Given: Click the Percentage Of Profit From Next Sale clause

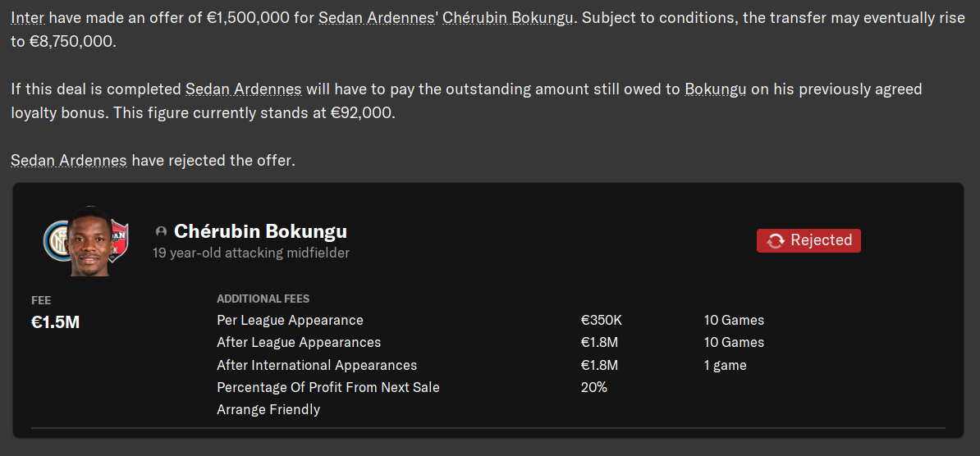Looking at the screenshot, I should pyautogui.click(x=328, y=387).
